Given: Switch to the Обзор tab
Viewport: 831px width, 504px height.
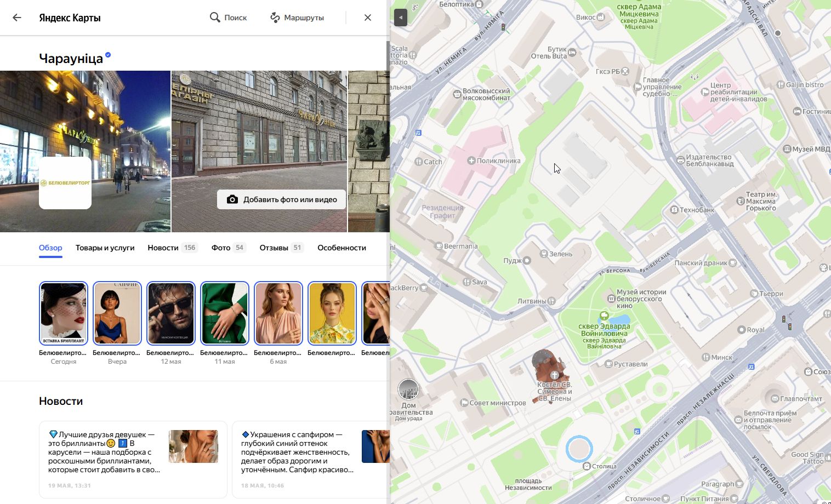Looking at the screenshot, I should pos(50,248).
